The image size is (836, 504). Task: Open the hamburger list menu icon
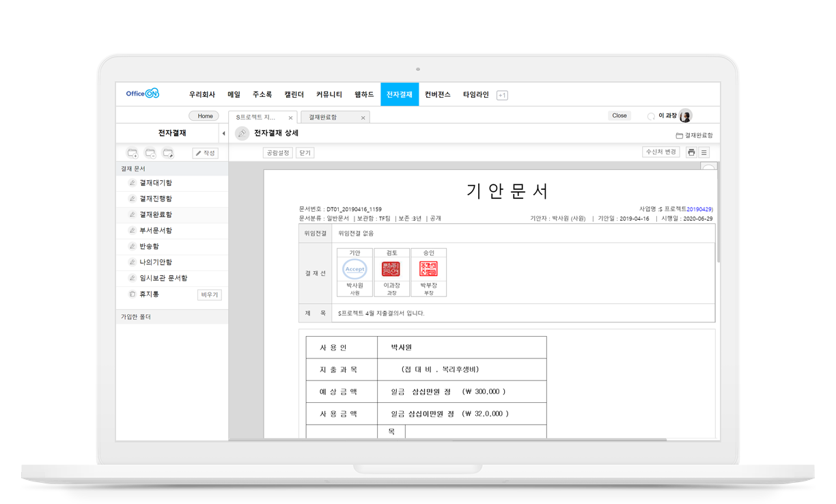click(x=704, y=152)
